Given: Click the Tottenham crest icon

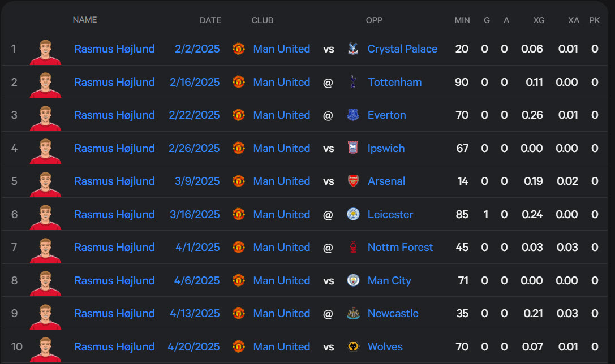Looking at the screenshot, I should coord(353,82).
